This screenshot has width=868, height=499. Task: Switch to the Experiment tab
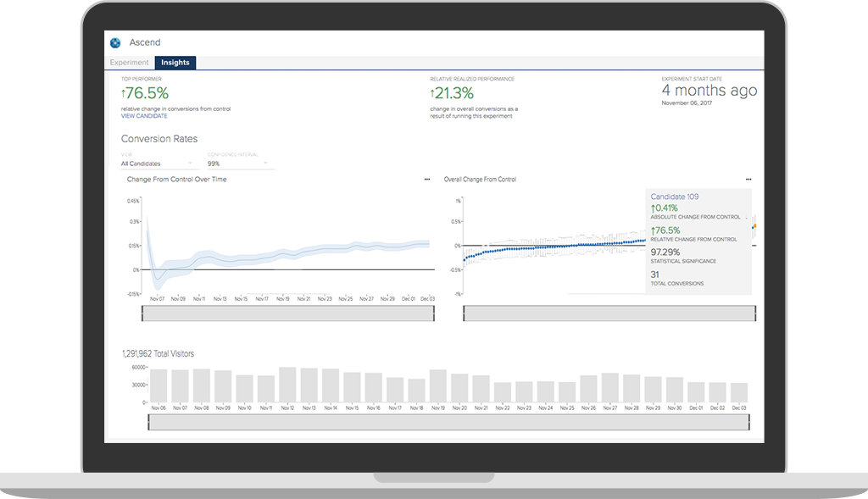point(129,63)
